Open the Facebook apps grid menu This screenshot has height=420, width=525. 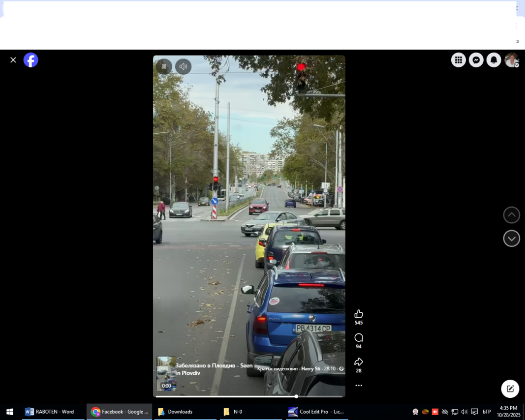pyautogui.click(x=459, y=60)
